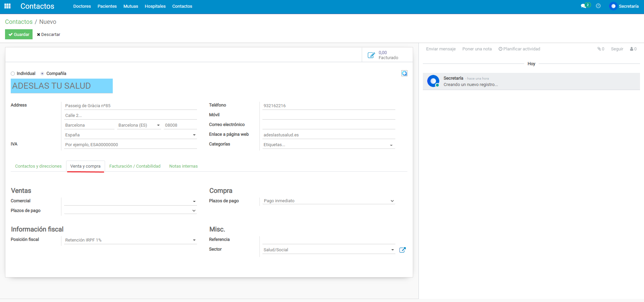
Task: Click the Secretaría user avatar
Action: (613, 6)
